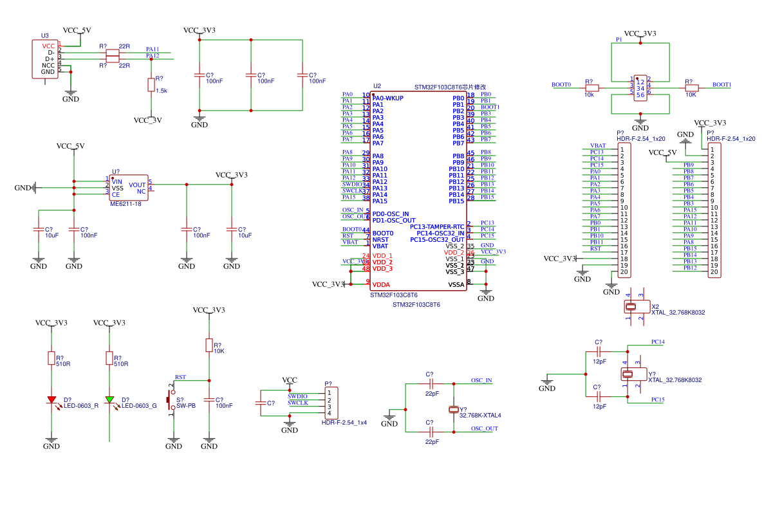
Task: Click the VCC_3V net label below 1.5k resistor
Action: coord(148,120)
